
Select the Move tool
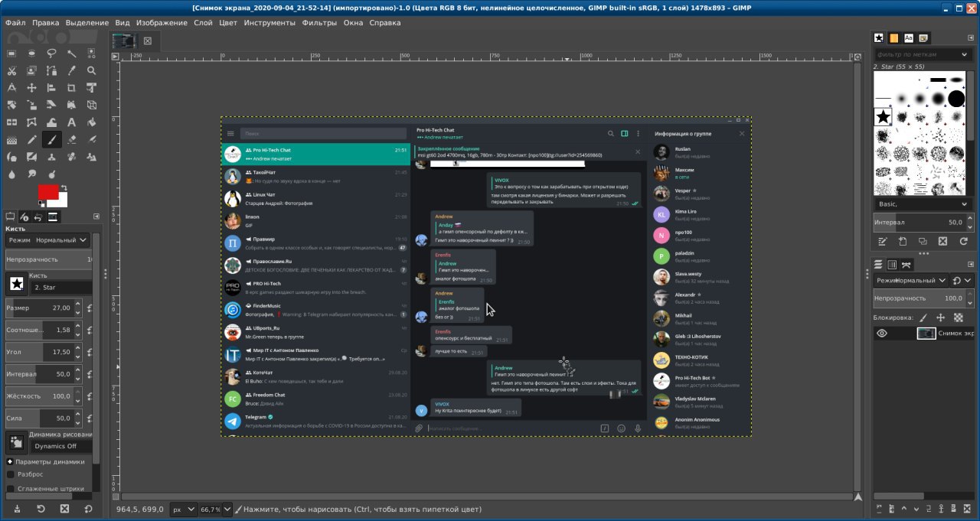click(31, 88)
